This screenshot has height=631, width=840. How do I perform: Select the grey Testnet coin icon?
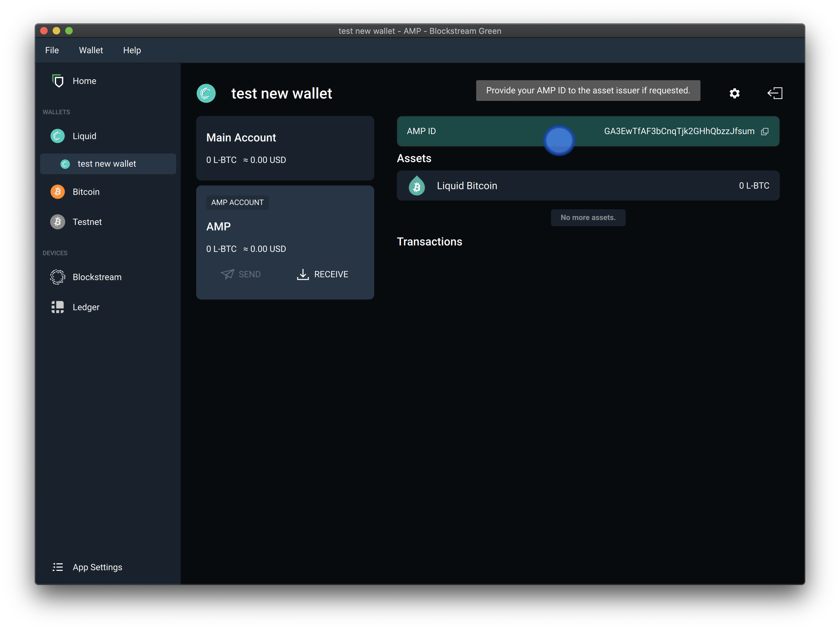coord(57,222)
